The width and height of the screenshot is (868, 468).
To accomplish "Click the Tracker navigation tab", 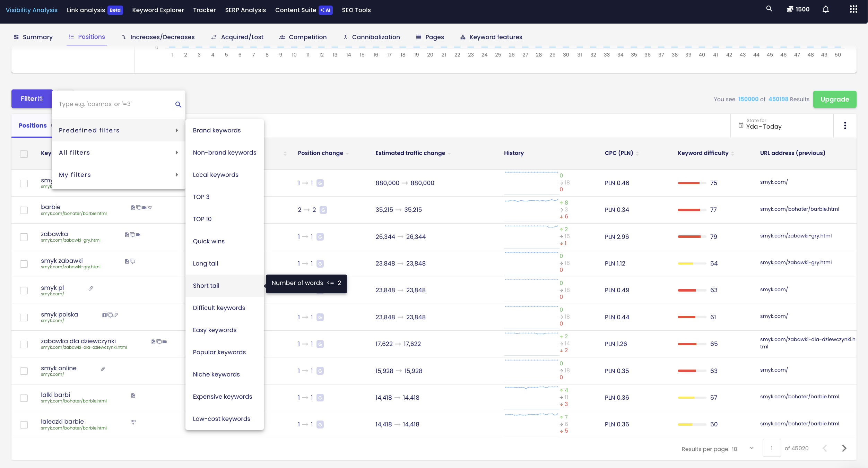I will click(204, 10).
